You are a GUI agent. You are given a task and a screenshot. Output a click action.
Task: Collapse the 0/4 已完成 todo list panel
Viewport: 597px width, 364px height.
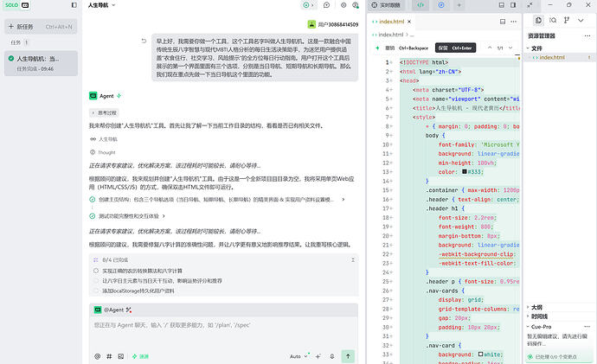coord(353,259)
